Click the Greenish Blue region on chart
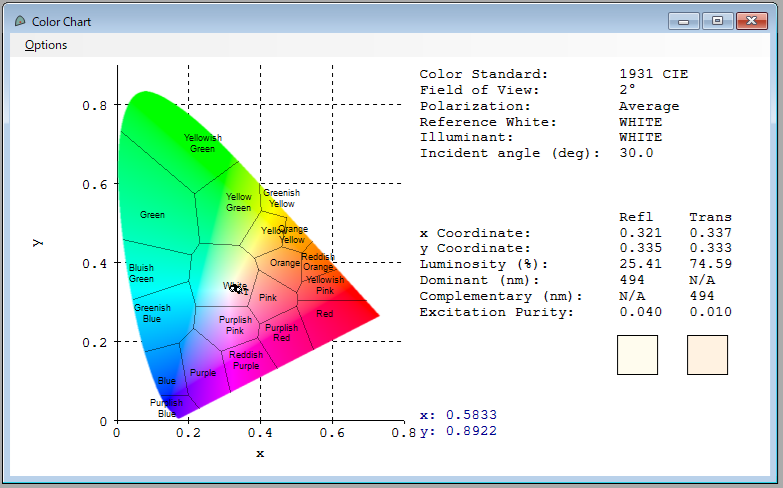Screen dimensions: 783x488 pyautogui.click(x=152, y=313)
